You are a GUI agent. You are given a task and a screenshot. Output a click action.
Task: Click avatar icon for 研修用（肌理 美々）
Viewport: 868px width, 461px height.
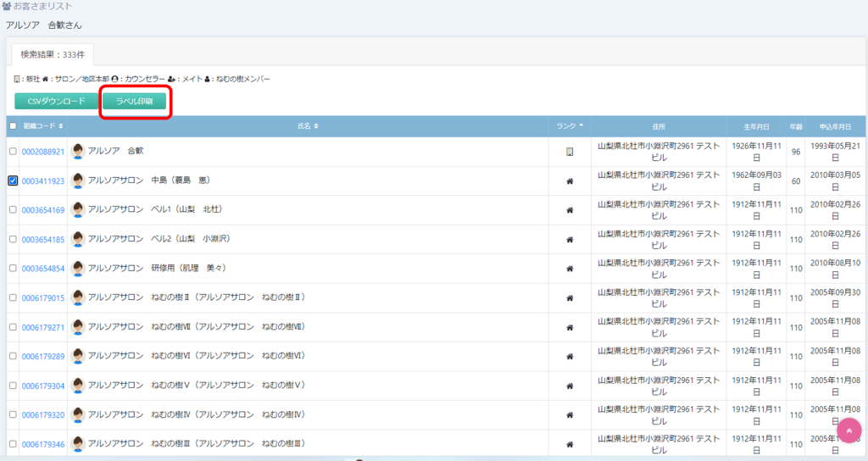[x=78, y=269]
